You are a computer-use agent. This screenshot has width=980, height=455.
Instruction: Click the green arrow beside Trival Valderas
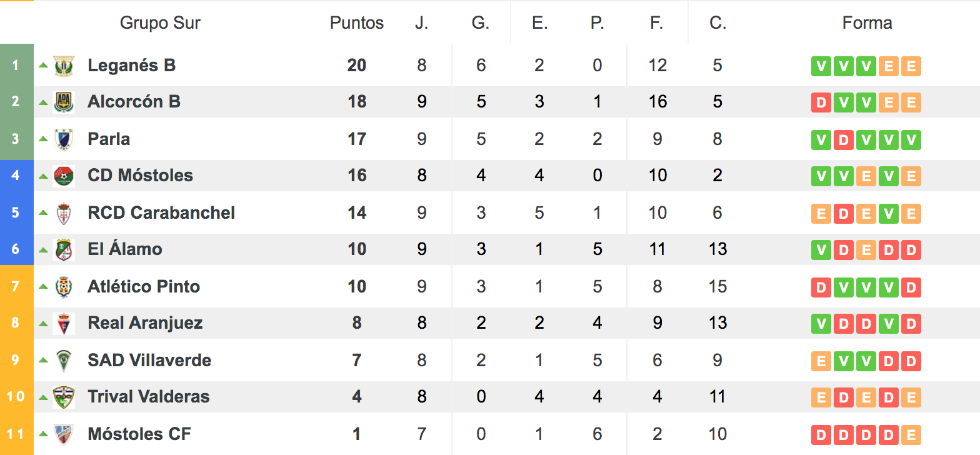tap(43, 397)
